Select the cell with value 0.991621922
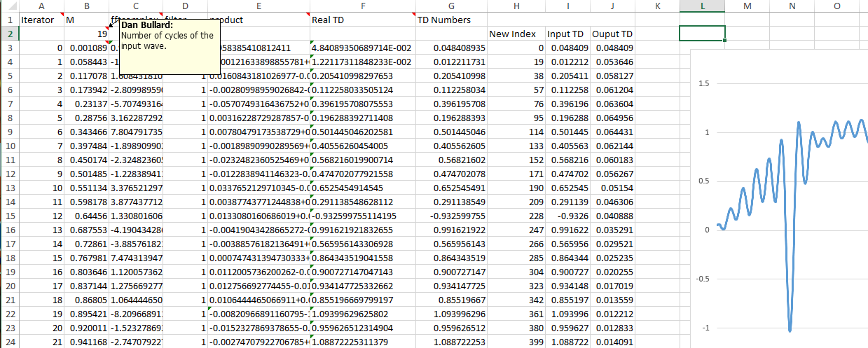Image resolution: width=868 pixels, height=348 pixels. [x=451, y=230]
